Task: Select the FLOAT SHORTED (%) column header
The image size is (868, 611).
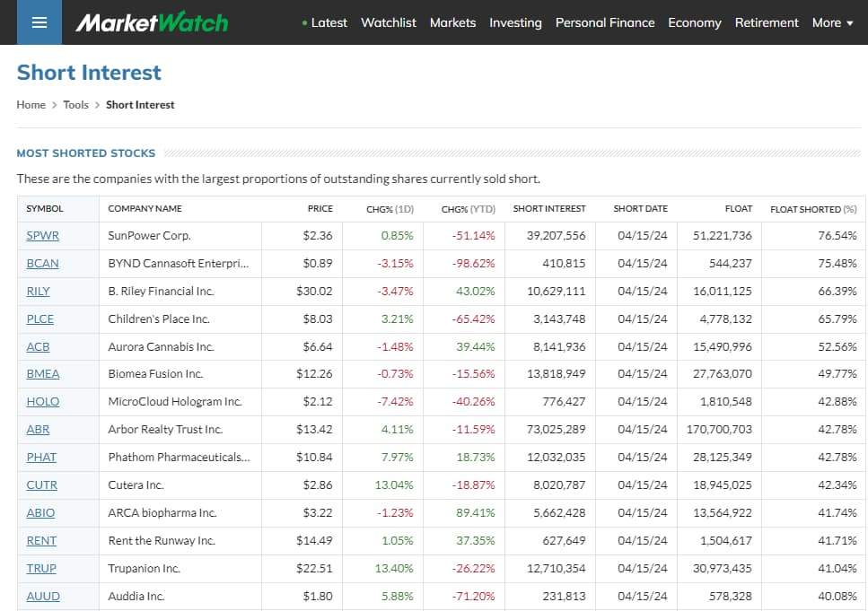Action: 813,209
